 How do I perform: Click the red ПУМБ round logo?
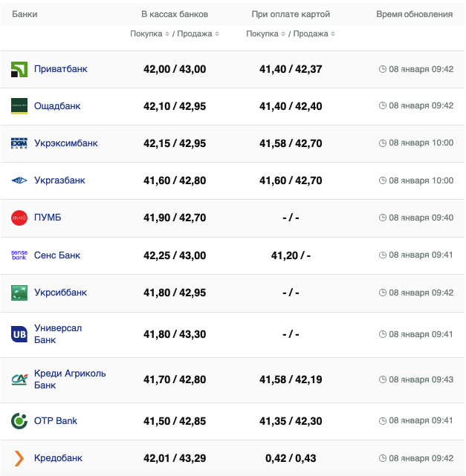19,218
